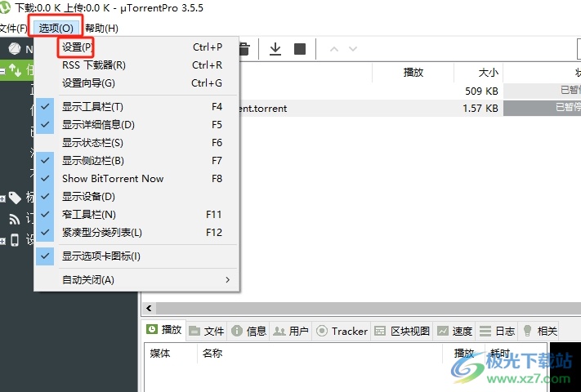Click the sidebar torrents up-down arrows icon
Screen dimensions: 581x392
pos(16,69)
